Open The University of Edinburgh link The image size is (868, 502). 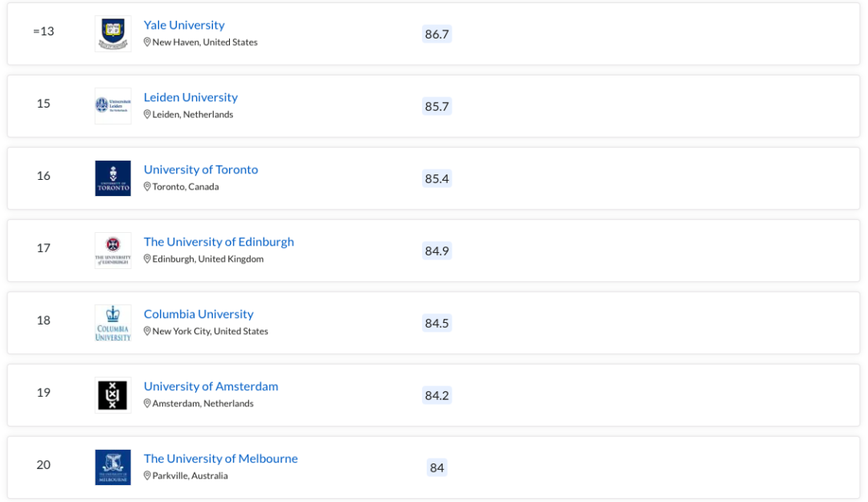[x=219, y=242]
